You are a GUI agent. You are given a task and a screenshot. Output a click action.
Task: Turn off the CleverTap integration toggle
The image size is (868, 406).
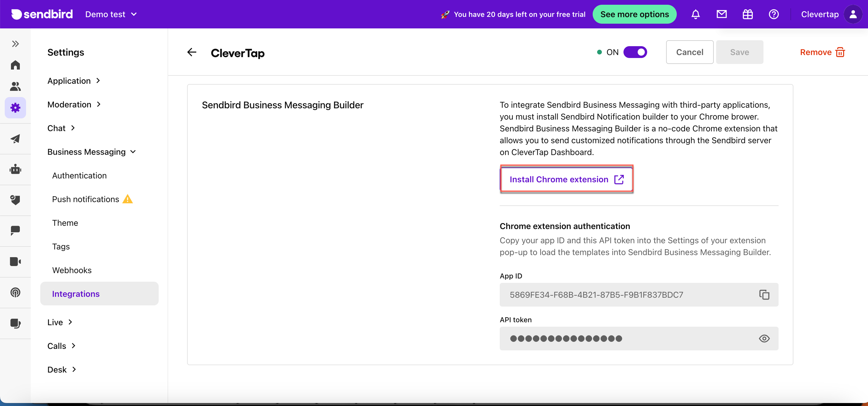coord(635,52)
